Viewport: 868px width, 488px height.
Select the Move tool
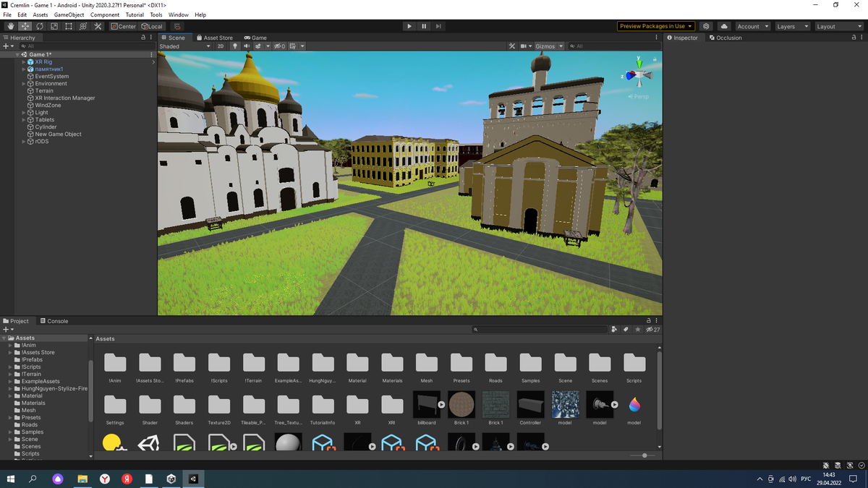pos(25,26)
